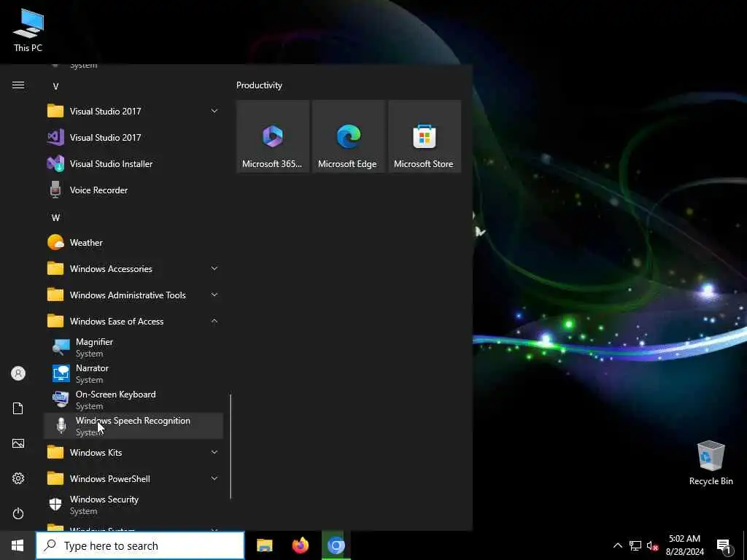Click the taskbar search box
Screen dimensions: 747x560
point(141,545)
